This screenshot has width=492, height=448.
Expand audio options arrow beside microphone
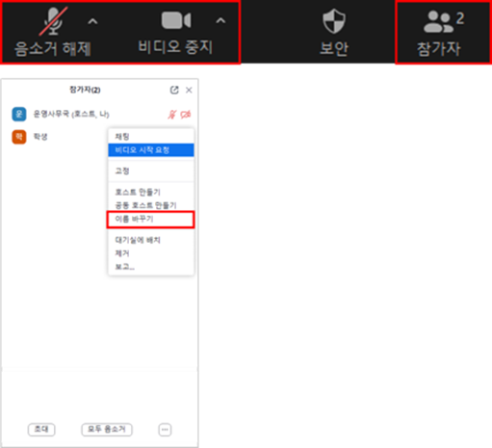pos(92,21)
